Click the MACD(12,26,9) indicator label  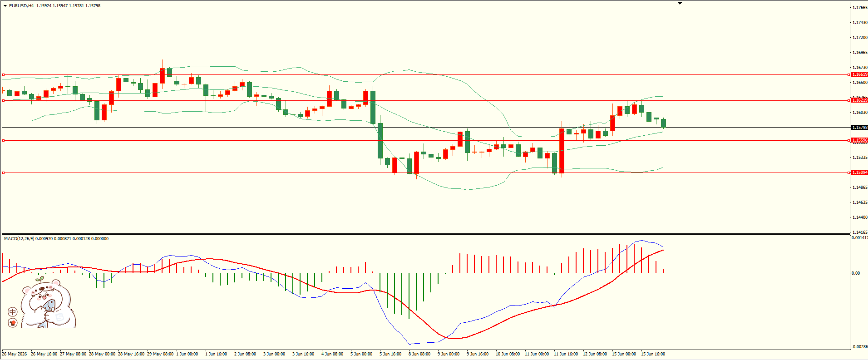coord(19,239)
